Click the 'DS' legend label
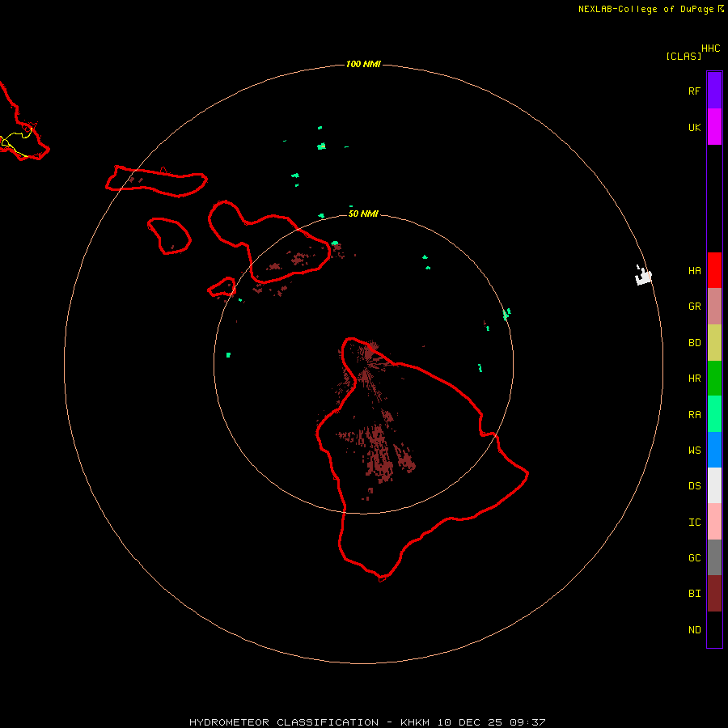Image resolution: width=728 pixels, height=728 pixels. click(694, 485)
